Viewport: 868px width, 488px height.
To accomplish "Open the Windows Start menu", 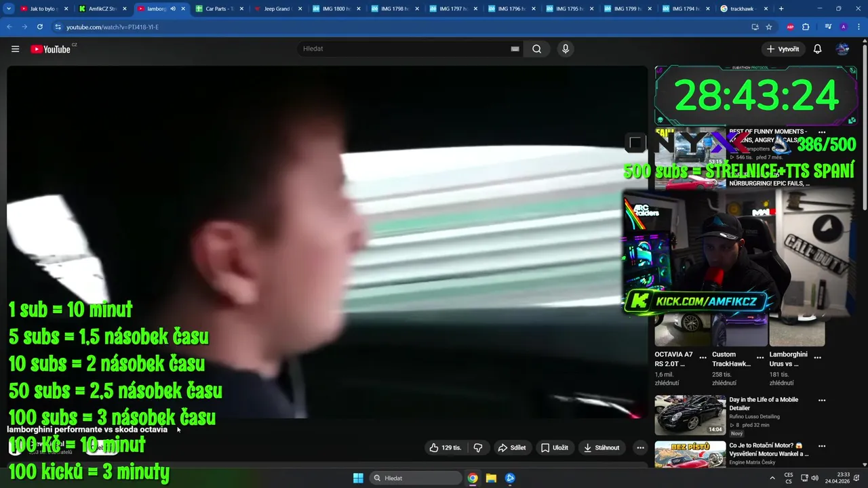I will pos(358,478).
